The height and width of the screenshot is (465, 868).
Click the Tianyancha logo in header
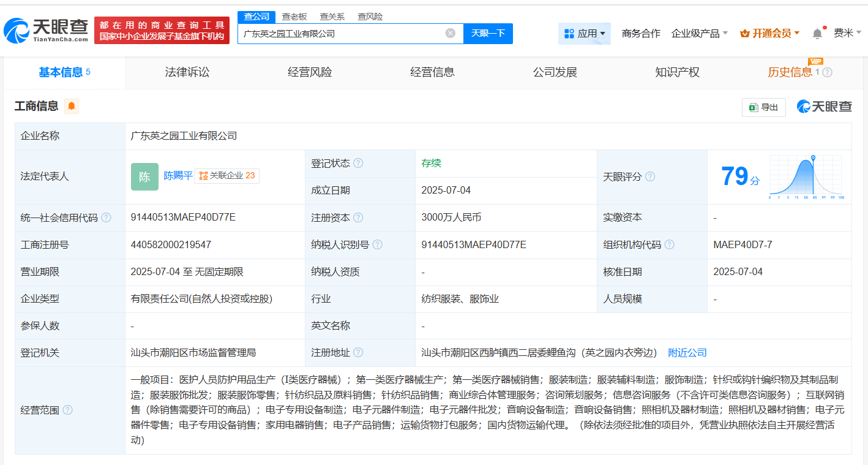[46, 29]
